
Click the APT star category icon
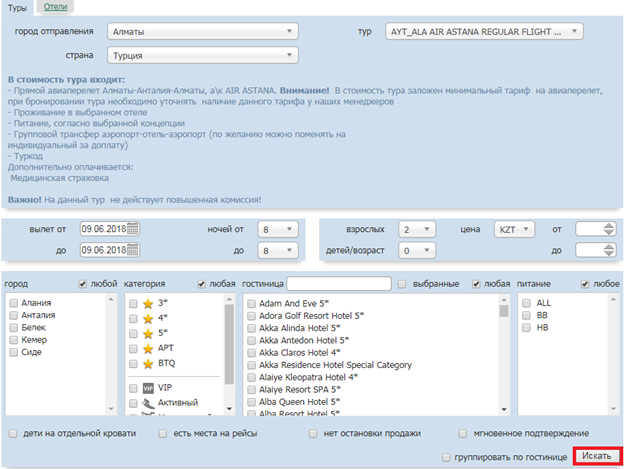148,348
